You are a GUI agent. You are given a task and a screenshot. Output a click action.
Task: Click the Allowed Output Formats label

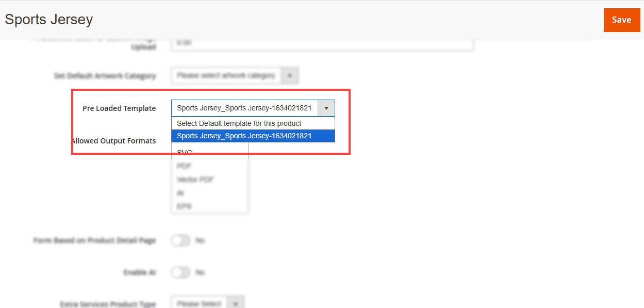113,141
